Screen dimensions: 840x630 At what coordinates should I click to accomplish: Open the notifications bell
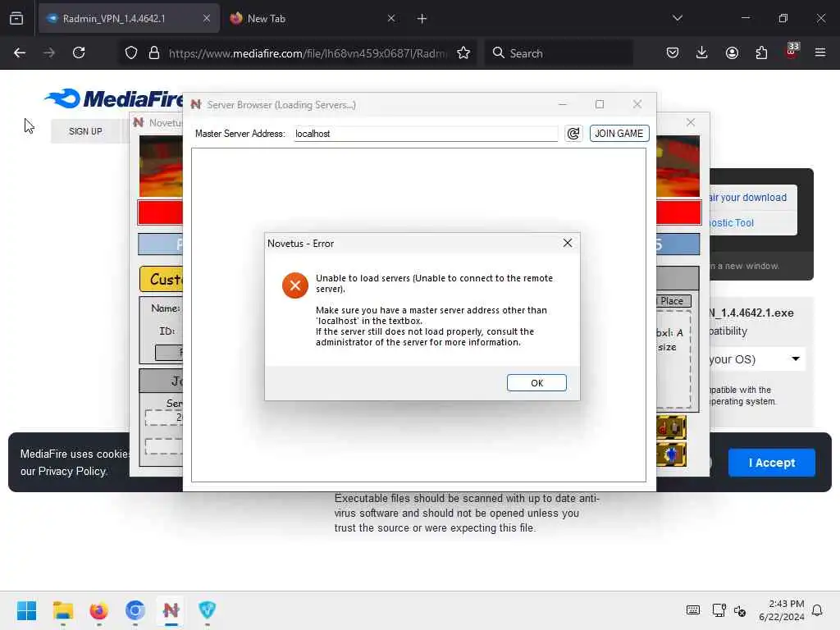point(817,610)
